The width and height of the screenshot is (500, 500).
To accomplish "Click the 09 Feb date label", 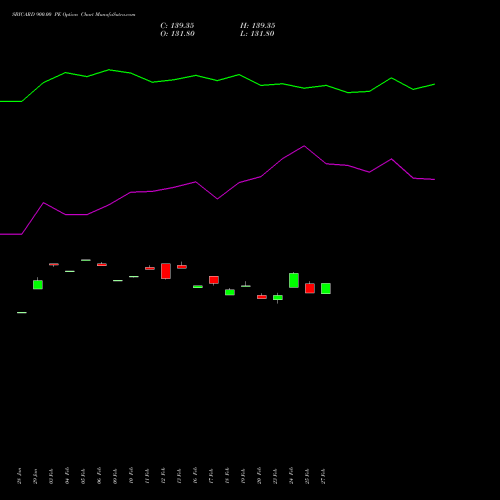I will pyautogui.click(x=115, y=476).
